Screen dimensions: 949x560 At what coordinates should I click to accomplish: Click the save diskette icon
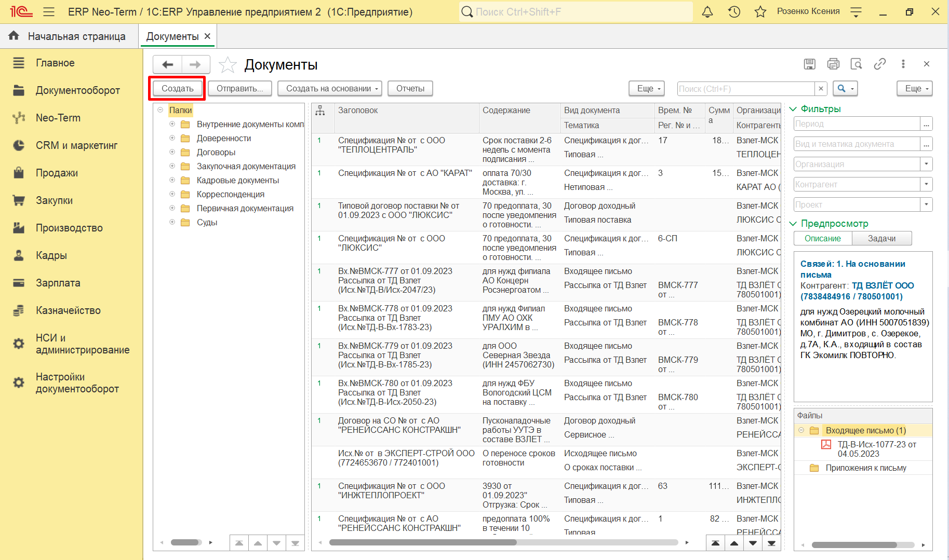pyautogui.click(x=809, y=64)
